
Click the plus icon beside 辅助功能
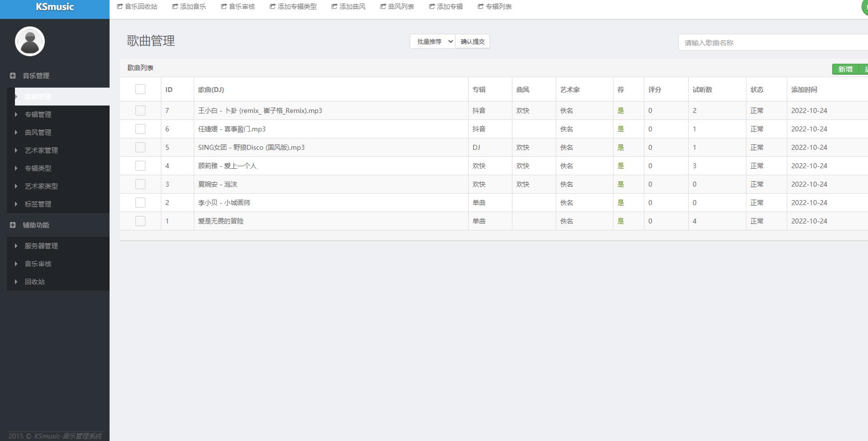(13, 225)
